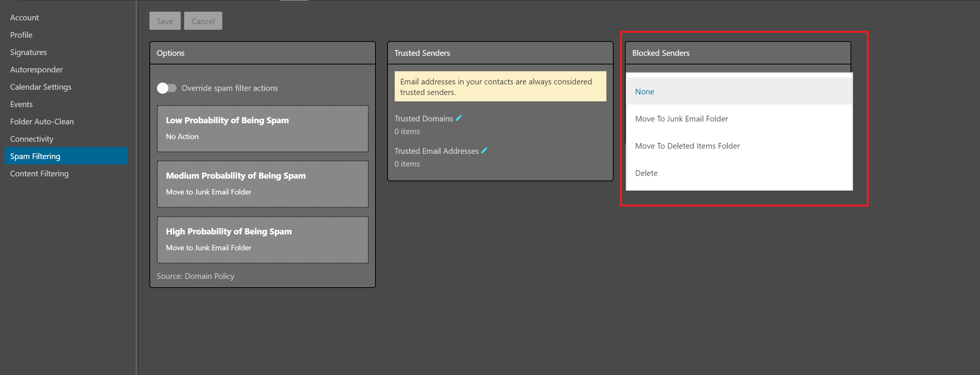
Task: Toggle Override spam filter actions switch
Action: tap(167, 88)
